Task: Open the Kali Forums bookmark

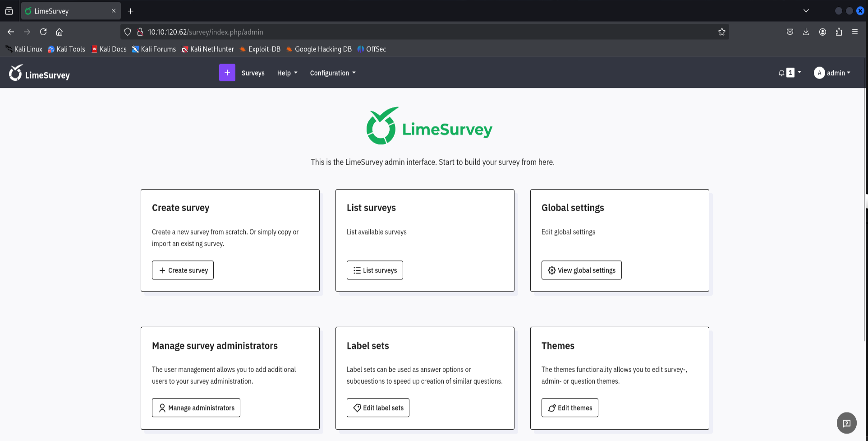Action: (x=154, y=49)
